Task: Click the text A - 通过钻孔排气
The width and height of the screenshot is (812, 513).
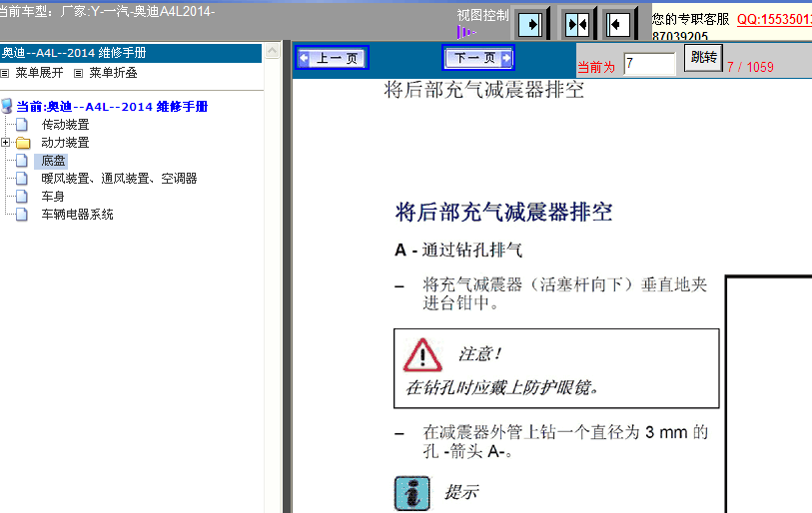Action: pos(458,251)
